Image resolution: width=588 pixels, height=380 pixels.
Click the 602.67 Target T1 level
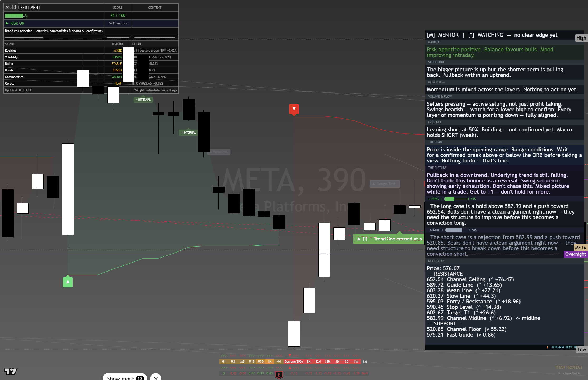461,313
